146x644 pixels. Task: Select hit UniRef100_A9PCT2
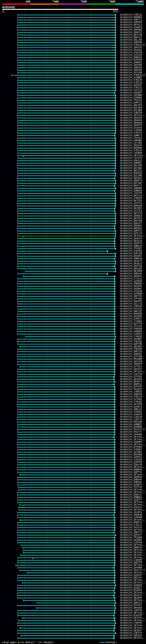click(x=131, y=20)
